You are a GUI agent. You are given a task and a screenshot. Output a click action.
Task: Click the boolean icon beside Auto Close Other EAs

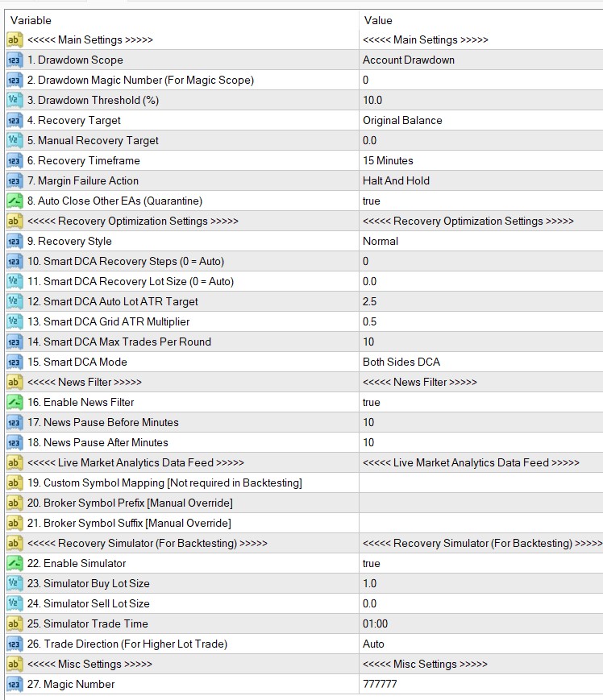pos(15,201)
